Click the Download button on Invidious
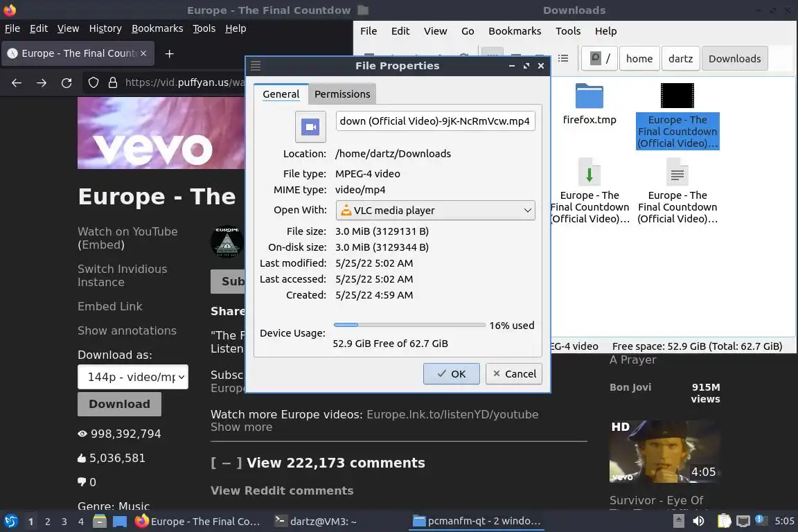 tap(120, 405)
